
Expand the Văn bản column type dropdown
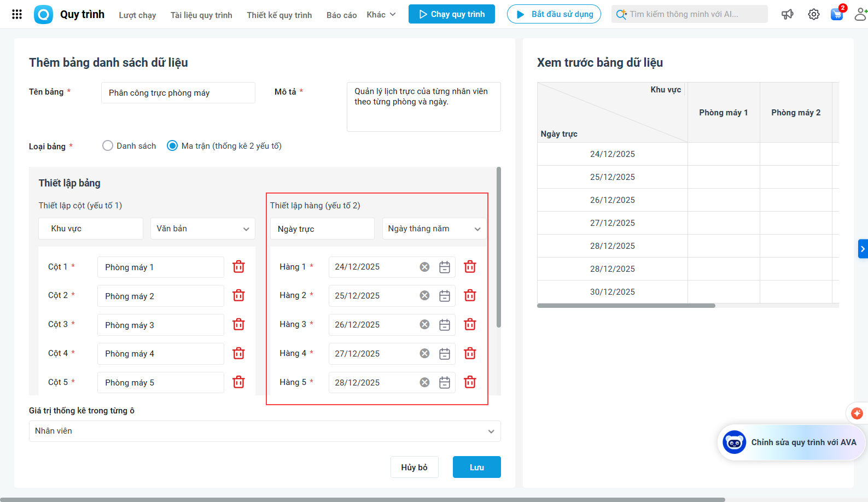(x=202, y=229)
